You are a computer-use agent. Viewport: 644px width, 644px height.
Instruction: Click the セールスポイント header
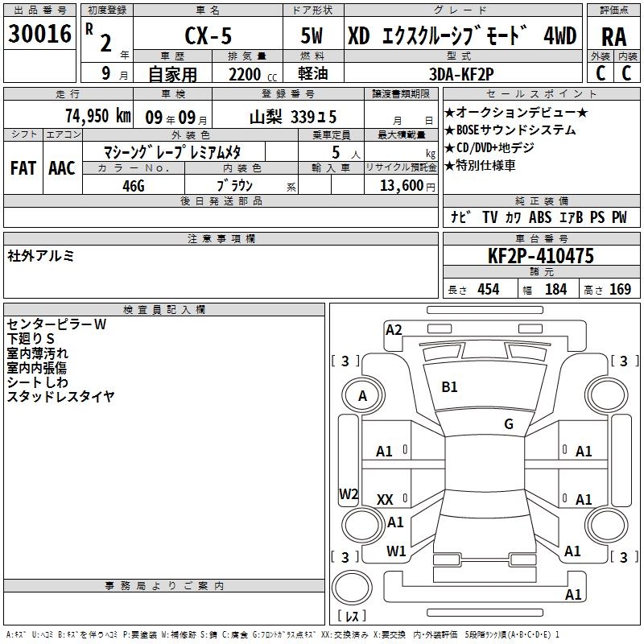coord(541,93)
